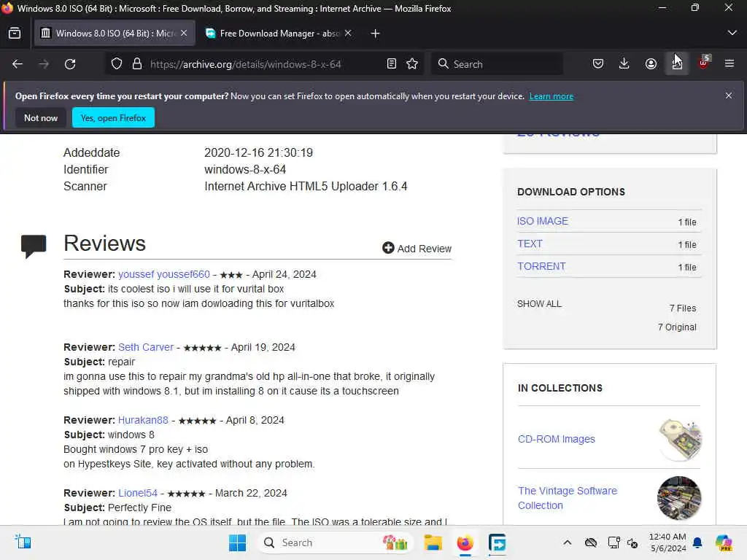The width and height of the screenshot is (747, 560).
Task: Click the muted volume tray icon
Action: pyautogui.click(x=632, y=542)
